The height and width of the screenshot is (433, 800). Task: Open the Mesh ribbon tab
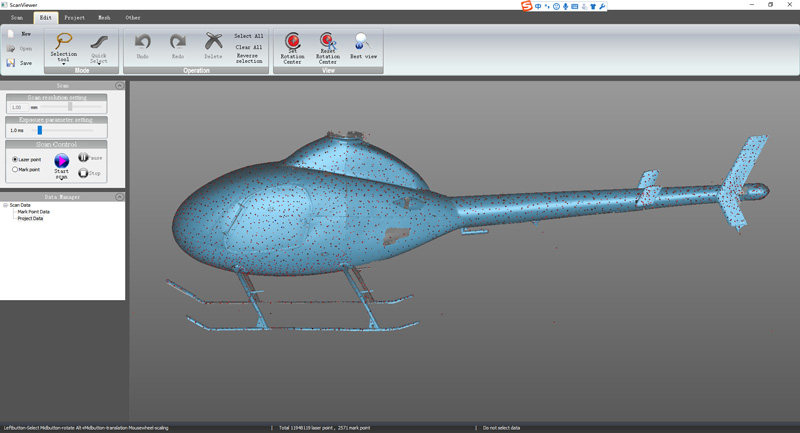tap(104, 18)
